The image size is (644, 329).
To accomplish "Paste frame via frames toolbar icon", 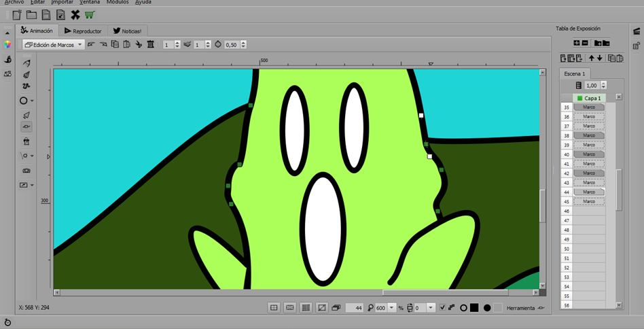I will pos(127,44).
